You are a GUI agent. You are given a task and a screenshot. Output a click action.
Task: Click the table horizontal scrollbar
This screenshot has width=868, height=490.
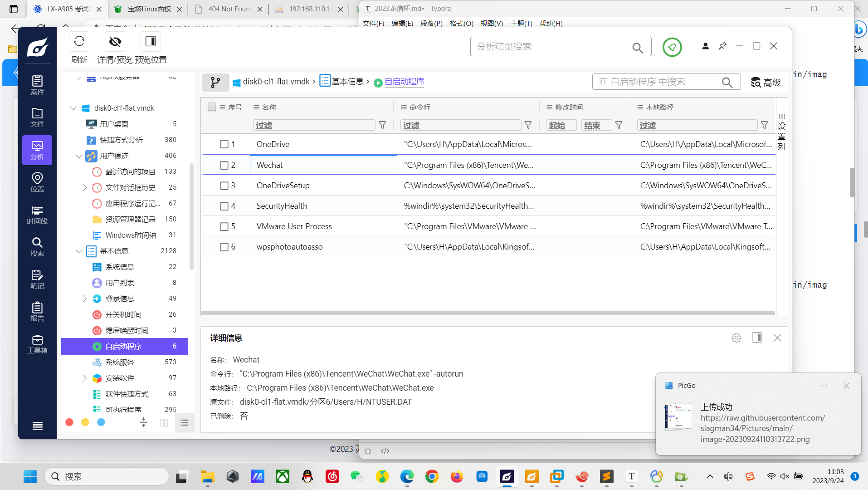[488, 313]
